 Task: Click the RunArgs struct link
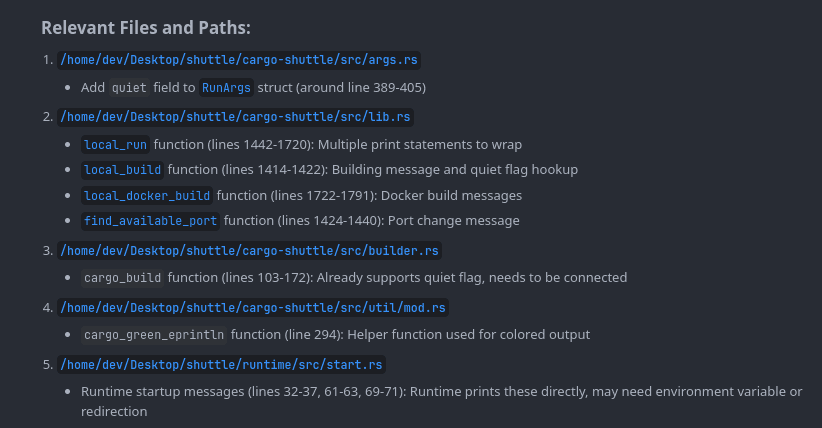pos(225,88)
